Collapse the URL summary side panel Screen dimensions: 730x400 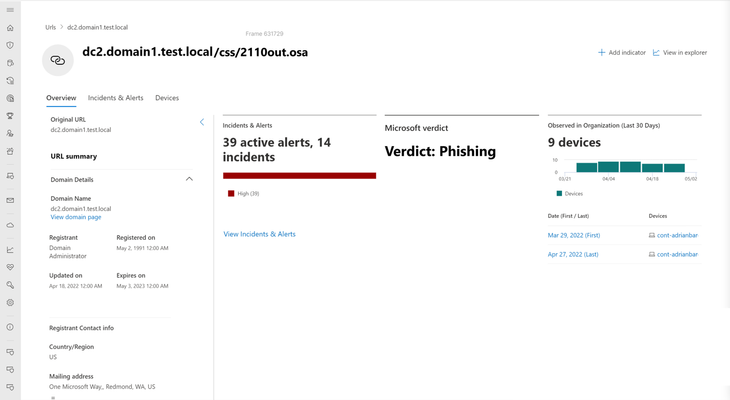[x=202, y=122]
